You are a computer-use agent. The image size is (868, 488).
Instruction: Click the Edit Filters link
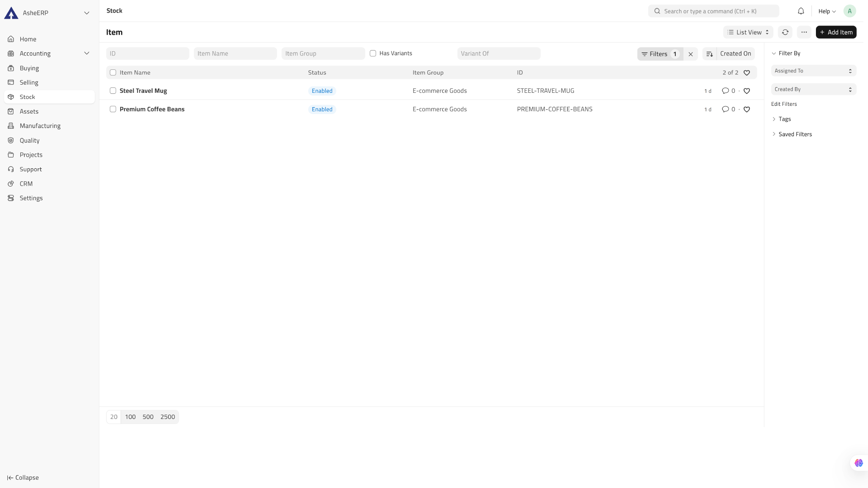click(x=784, y=104)
